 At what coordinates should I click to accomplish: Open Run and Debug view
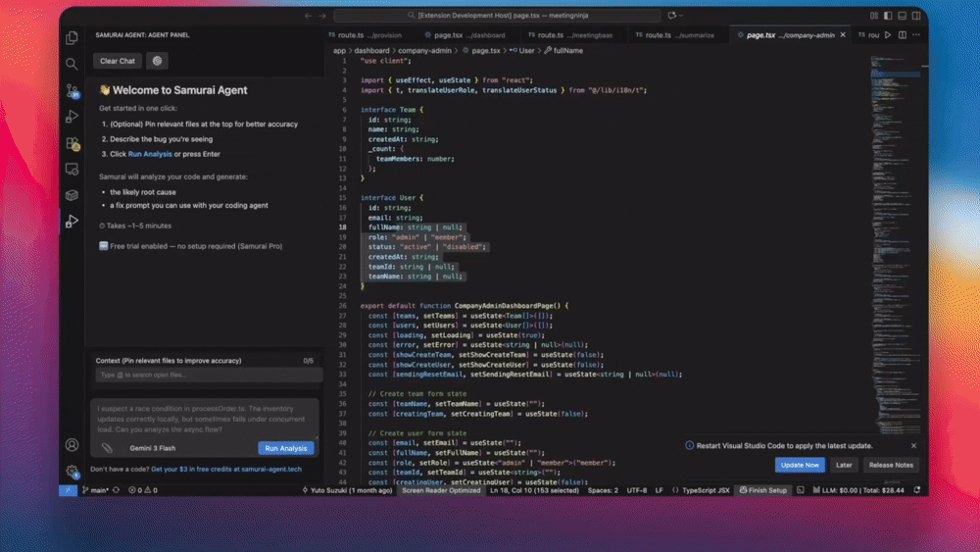point(72,117)
